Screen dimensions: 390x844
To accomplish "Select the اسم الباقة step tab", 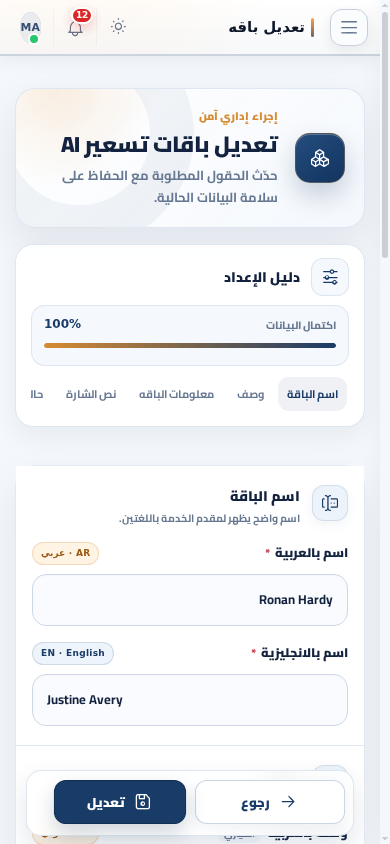I will tap(313, 395).
